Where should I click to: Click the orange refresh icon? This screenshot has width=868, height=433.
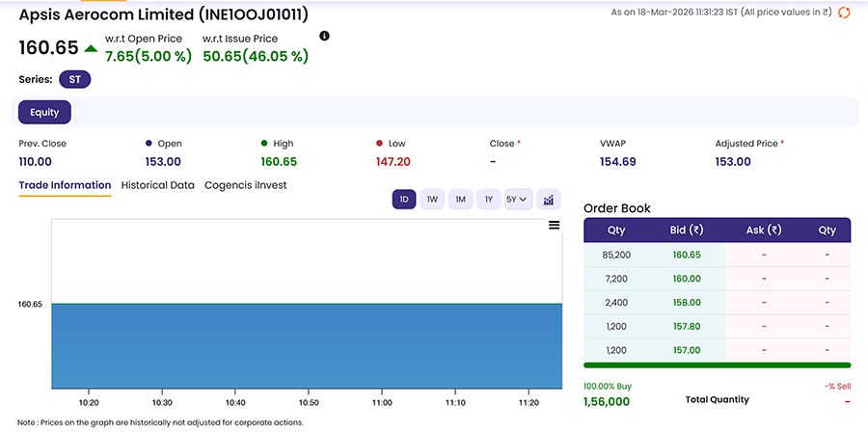click(844, 13)
